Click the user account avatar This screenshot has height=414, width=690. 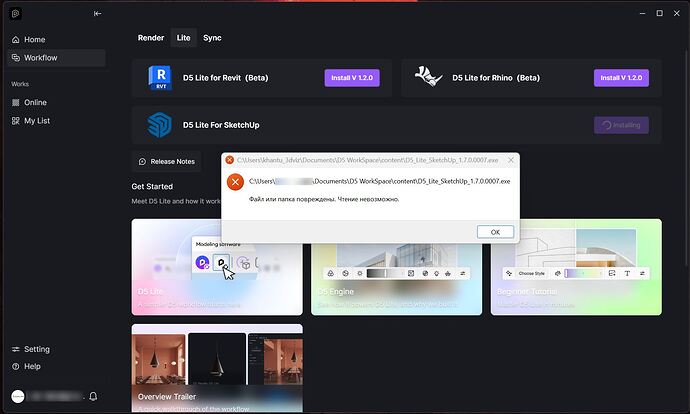click(x=18, y=396)
